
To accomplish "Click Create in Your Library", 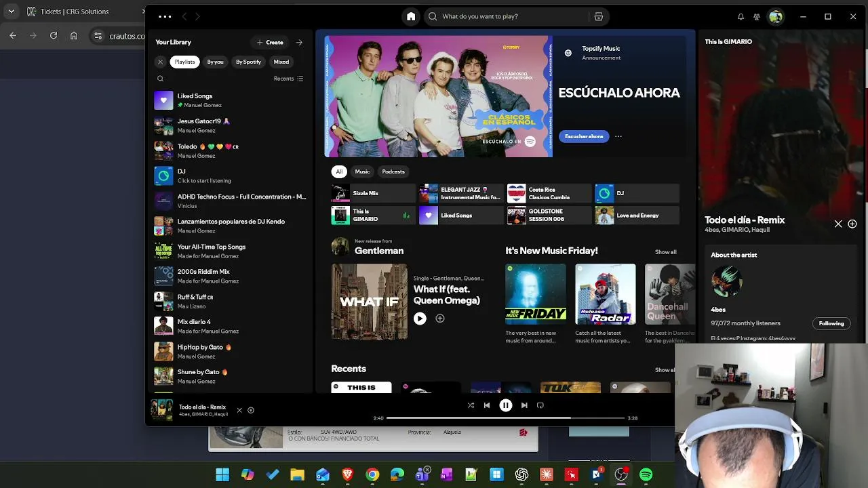I will click(x=270, y=42).
